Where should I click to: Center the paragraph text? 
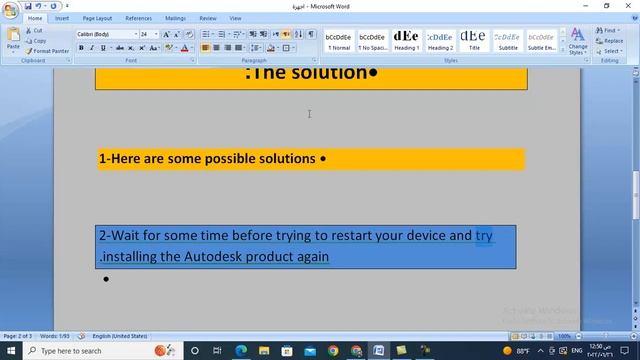(x=216, y=48)
